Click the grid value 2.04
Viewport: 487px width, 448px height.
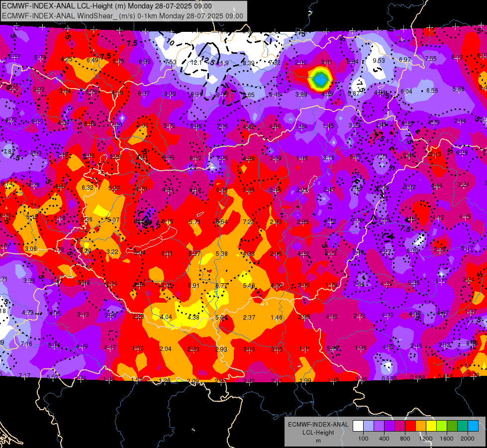click(x=166, y=349)
